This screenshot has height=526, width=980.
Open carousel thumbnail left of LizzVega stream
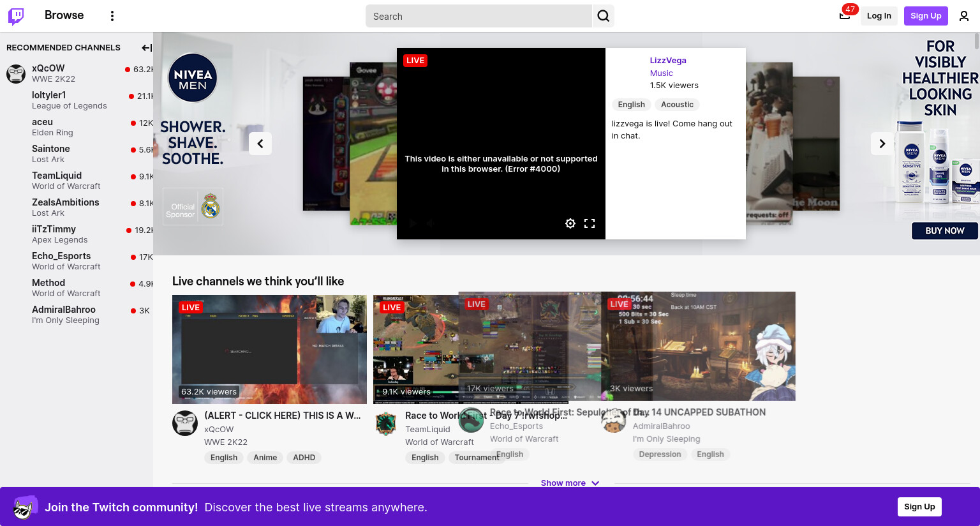pyautogui.click(x=373, y=143)
